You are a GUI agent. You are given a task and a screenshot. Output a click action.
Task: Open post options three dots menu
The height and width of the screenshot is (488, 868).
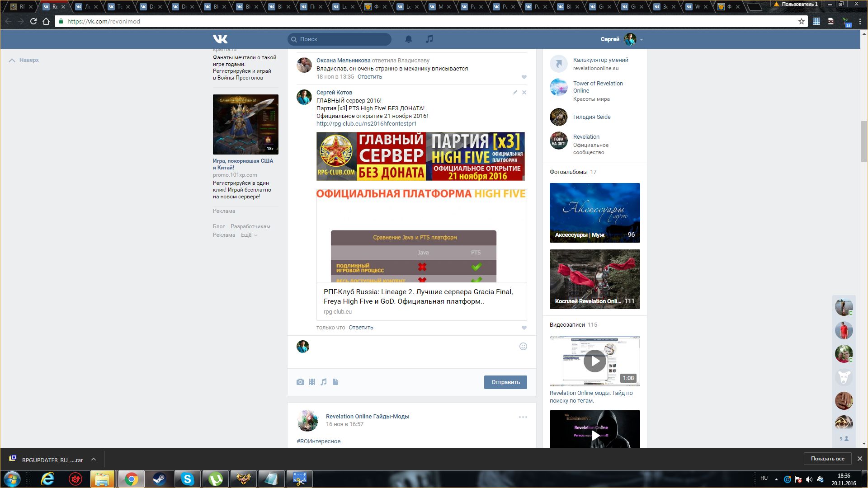click(523, 417)
